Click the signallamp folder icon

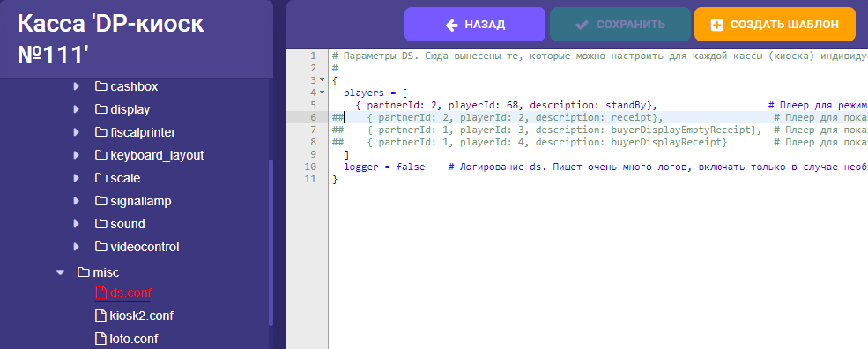pyautogui.click(x=100, y=201)
